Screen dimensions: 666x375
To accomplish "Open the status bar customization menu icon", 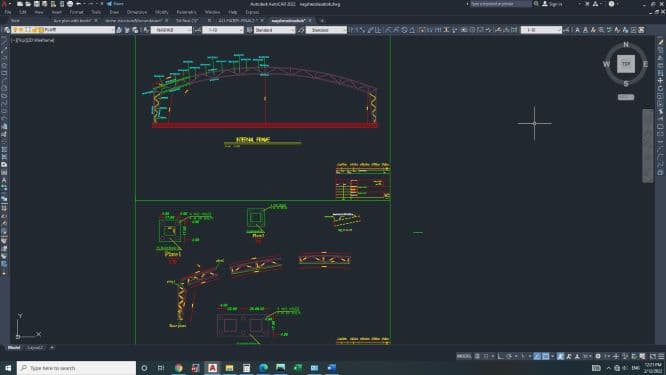I will point(661,356).
